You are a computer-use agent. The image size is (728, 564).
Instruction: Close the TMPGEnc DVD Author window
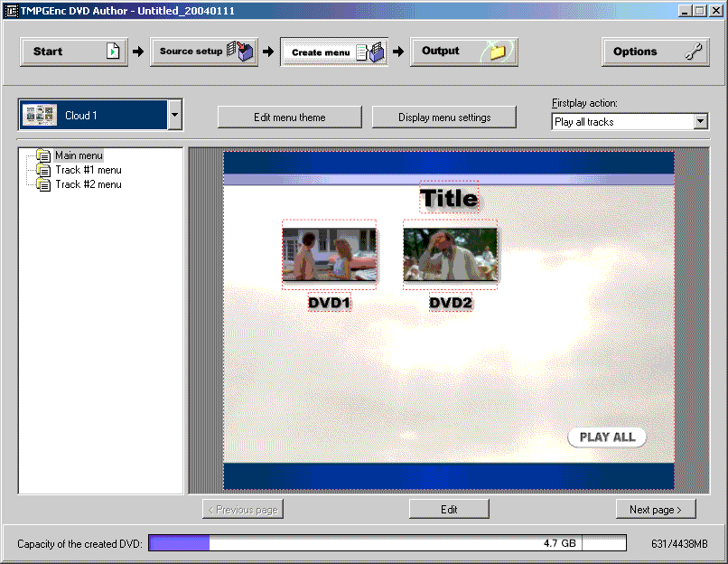pos(716,11)
